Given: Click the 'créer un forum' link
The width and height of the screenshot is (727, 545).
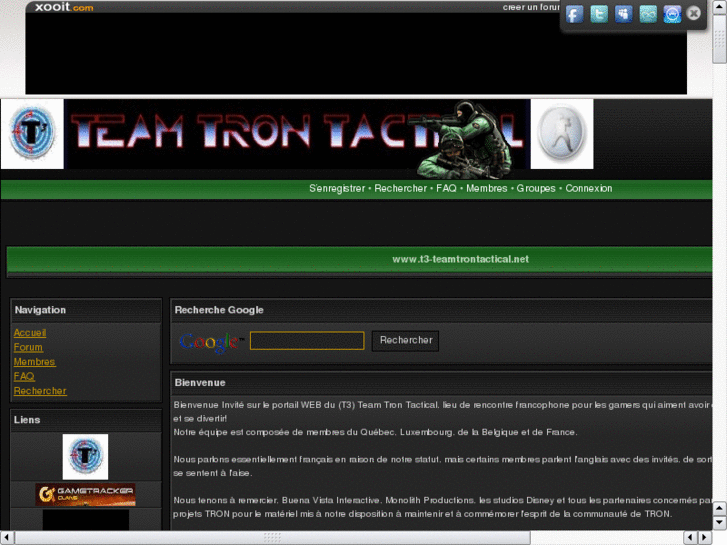Looking at the screenshot, I should [531, 7].
